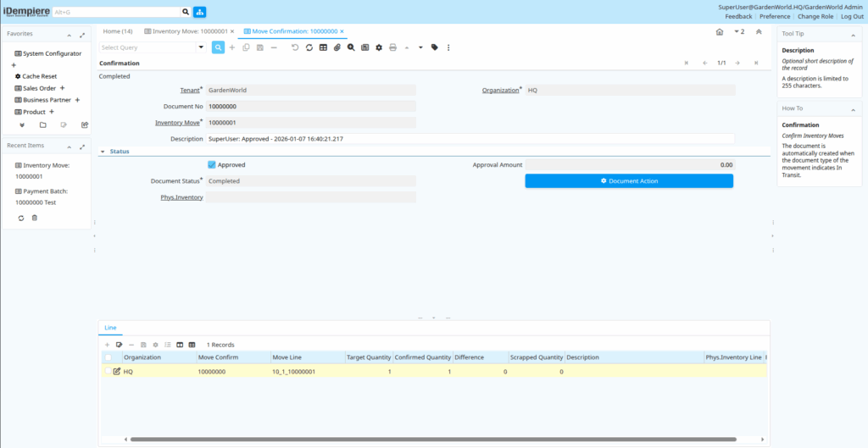The height and width of the screenshot is (448, 868).
Task: Expand all Favorites with double-down chevron
Action: click(21, 125)
